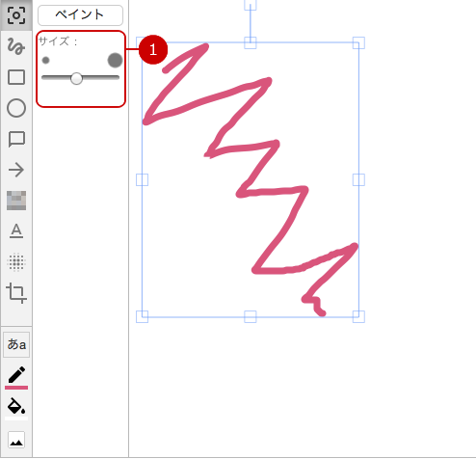Select the screen capture tool icon

(x=16, y=15)
